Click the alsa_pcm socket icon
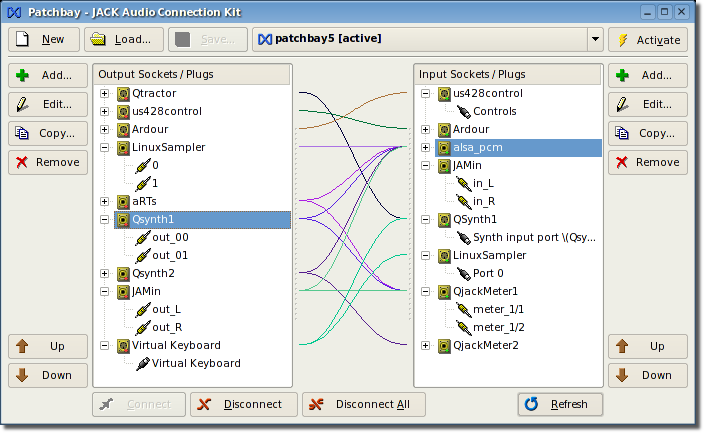Image resolution: width=704 pixels, height=433 pixels. 444,148
